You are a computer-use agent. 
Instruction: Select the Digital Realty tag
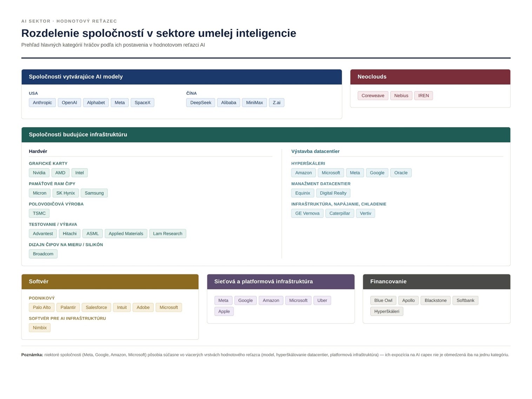coord(333,193)
